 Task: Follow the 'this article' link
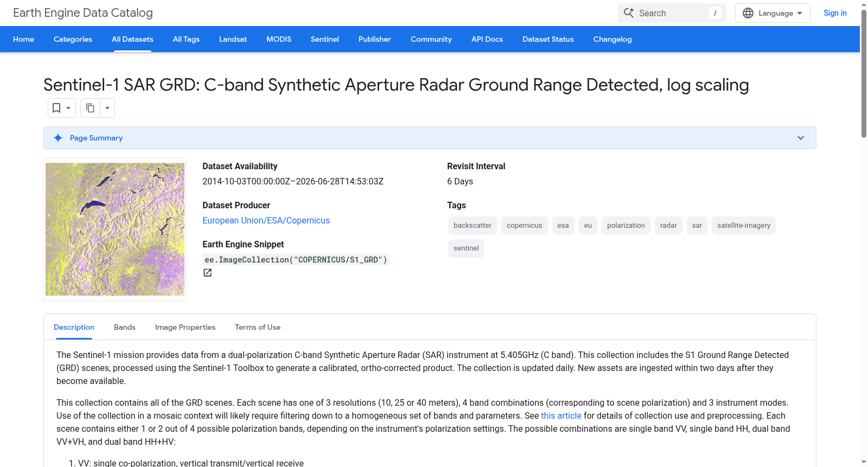click(x=561, y=415)
